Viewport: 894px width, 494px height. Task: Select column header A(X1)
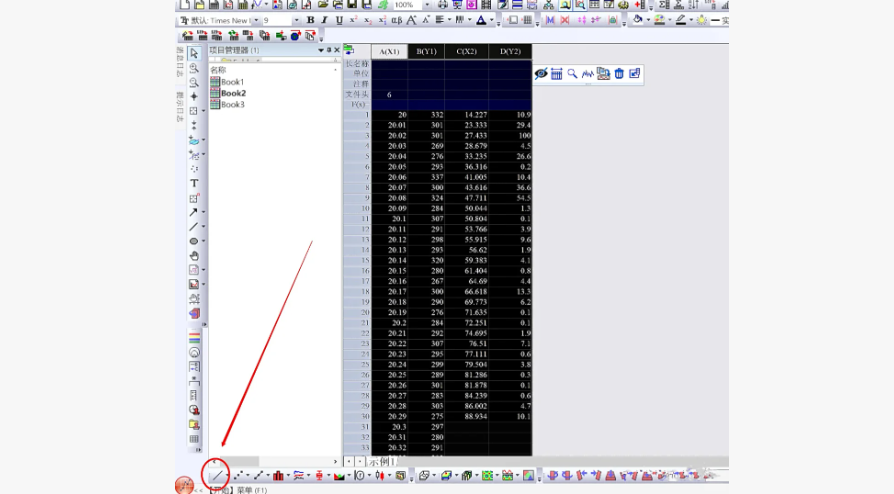point(389,51)
